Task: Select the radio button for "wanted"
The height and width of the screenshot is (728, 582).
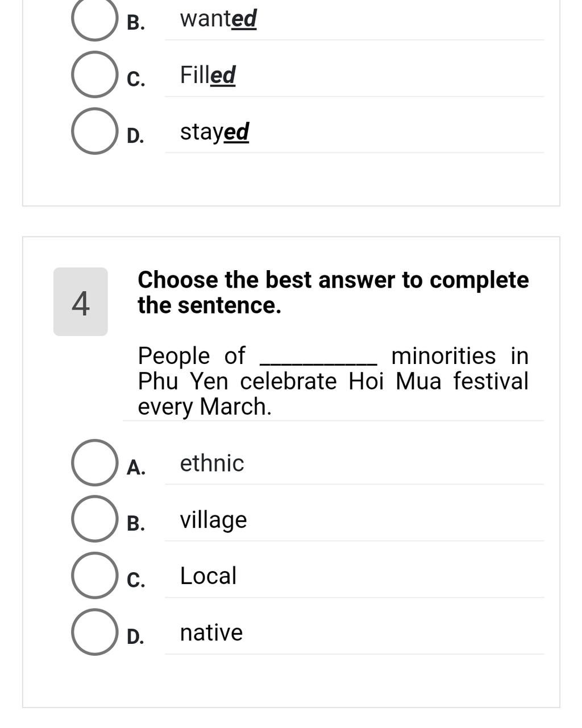Action: pos(94,18)
